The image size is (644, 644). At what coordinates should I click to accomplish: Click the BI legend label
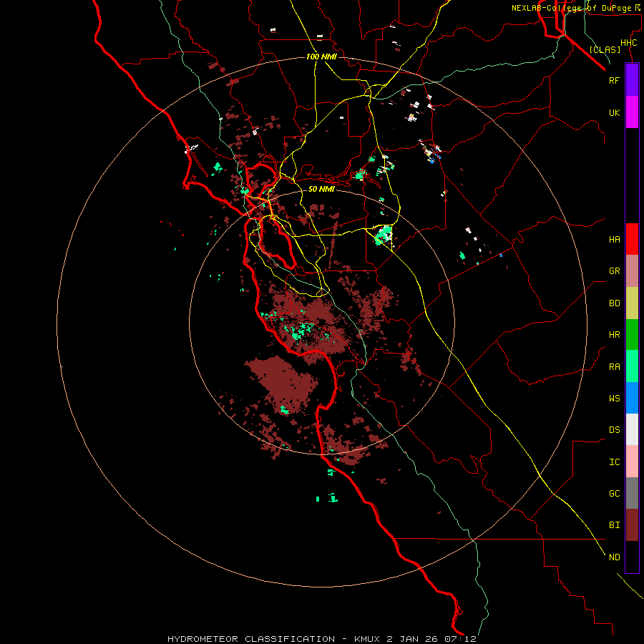tap(614, 525)
